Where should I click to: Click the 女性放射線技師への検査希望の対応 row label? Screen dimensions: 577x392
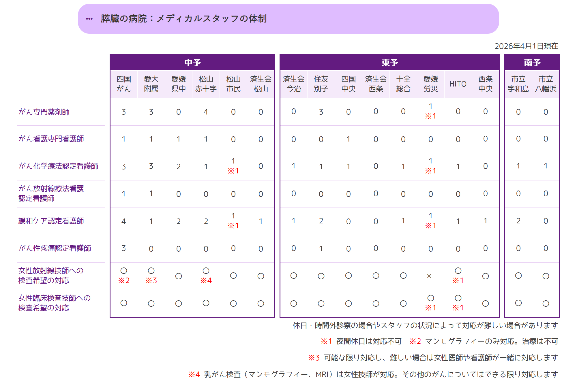(x=51, y=276)
